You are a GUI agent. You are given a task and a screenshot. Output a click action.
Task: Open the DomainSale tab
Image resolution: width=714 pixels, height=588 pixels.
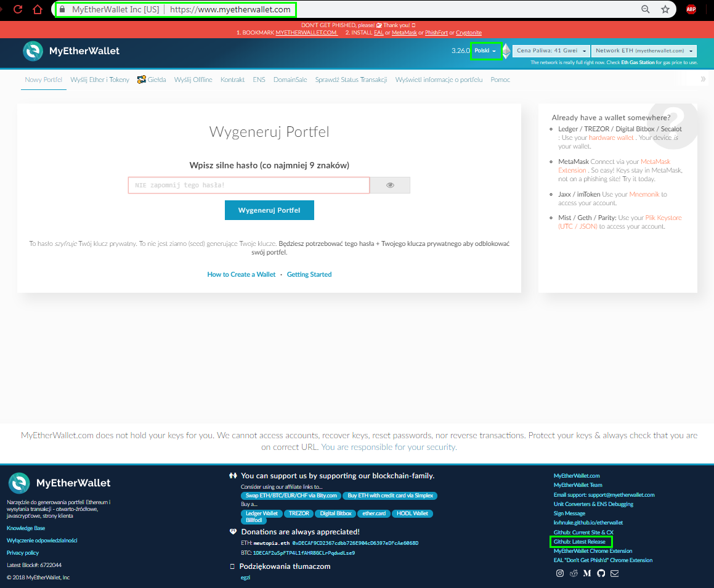tap(290, 80)
